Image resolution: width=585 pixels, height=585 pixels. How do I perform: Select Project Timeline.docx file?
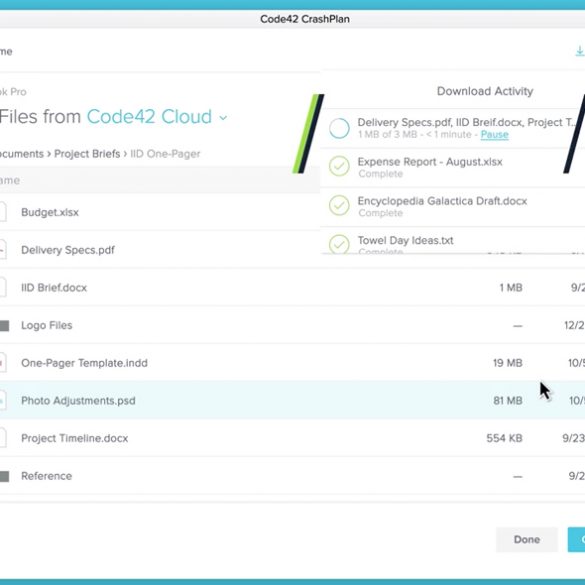(x=75, y=438)
